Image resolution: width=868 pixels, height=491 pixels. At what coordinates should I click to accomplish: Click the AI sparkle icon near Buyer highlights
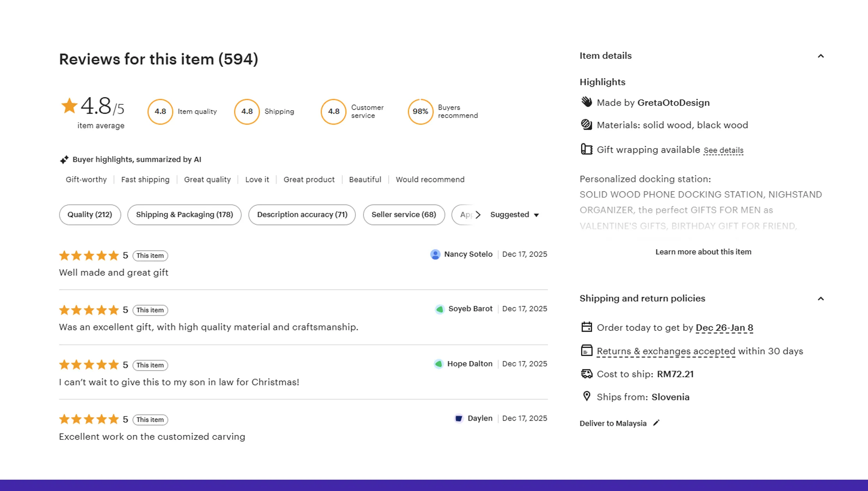(64, 159)
